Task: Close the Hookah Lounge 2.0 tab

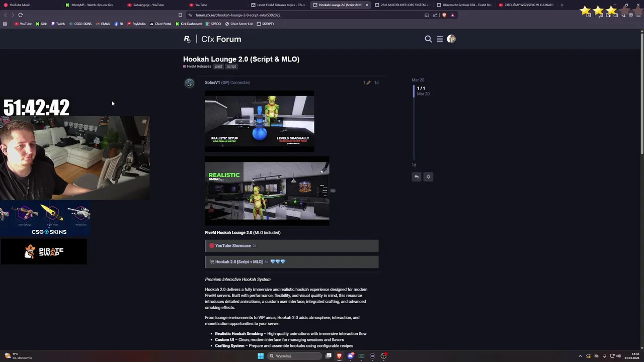Action: tap(367, 5)
